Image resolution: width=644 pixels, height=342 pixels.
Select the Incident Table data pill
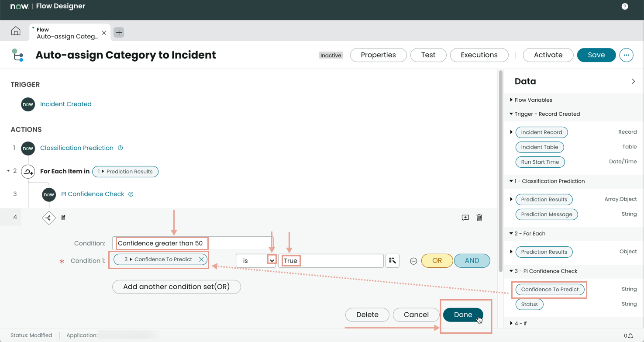[540, 147]
